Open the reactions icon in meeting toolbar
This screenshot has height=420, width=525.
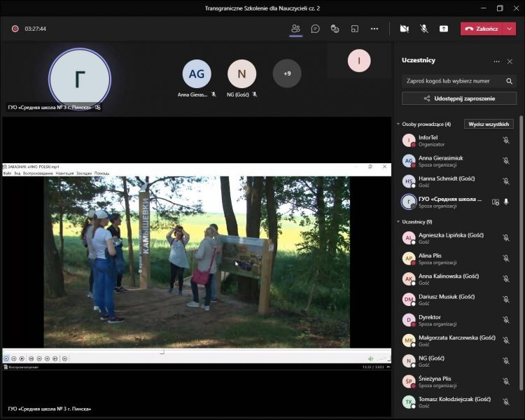click(x=335, y=29)
